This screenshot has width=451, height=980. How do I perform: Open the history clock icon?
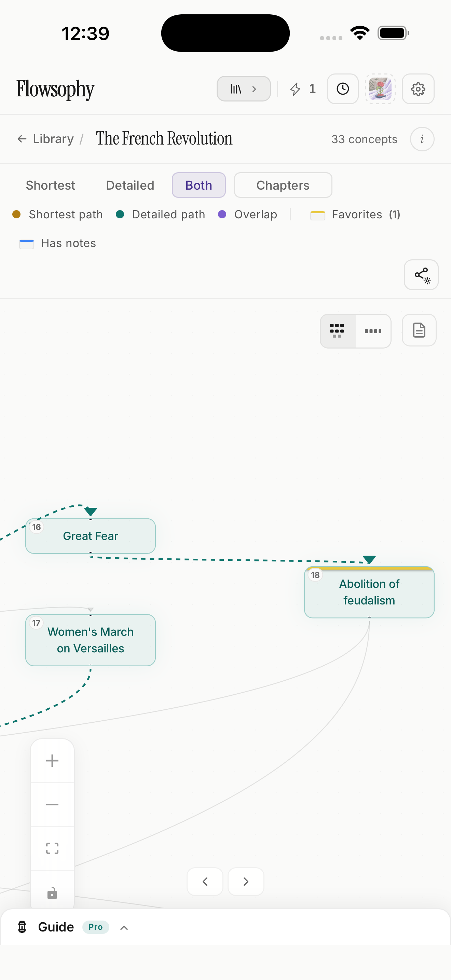point(343,89)
